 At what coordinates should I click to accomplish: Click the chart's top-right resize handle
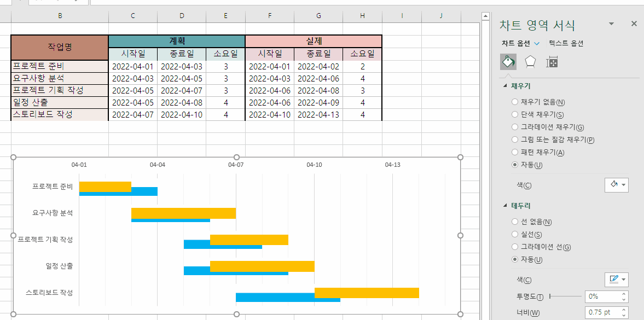[x=460, y=158]
